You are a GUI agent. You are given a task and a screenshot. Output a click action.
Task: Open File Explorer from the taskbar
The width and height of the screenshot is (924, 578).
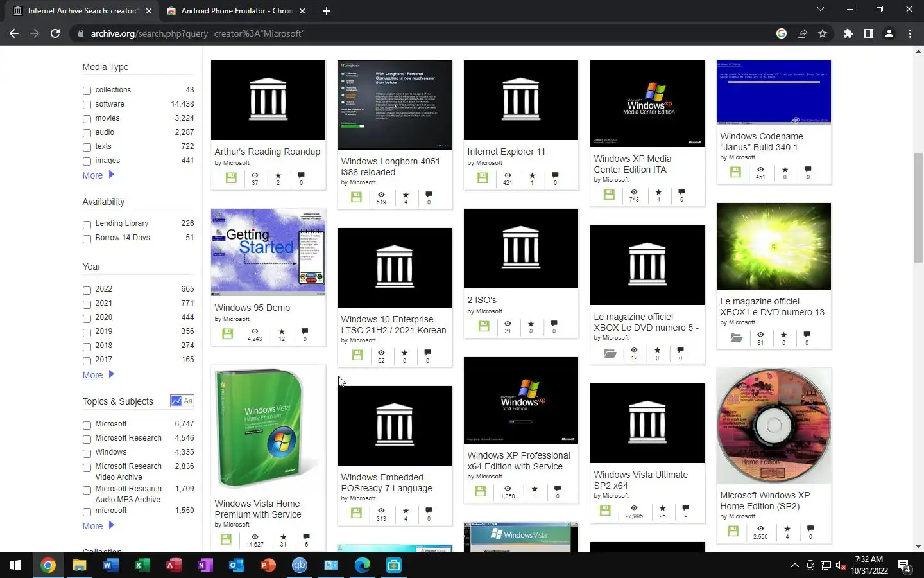coord(79,565)
